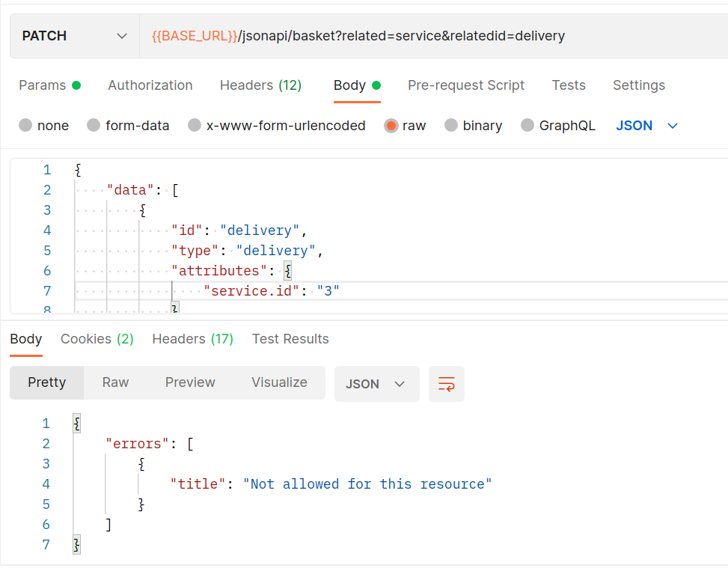Select the Pretty response view
Screen dimensions: 728x568
[47, 382]
